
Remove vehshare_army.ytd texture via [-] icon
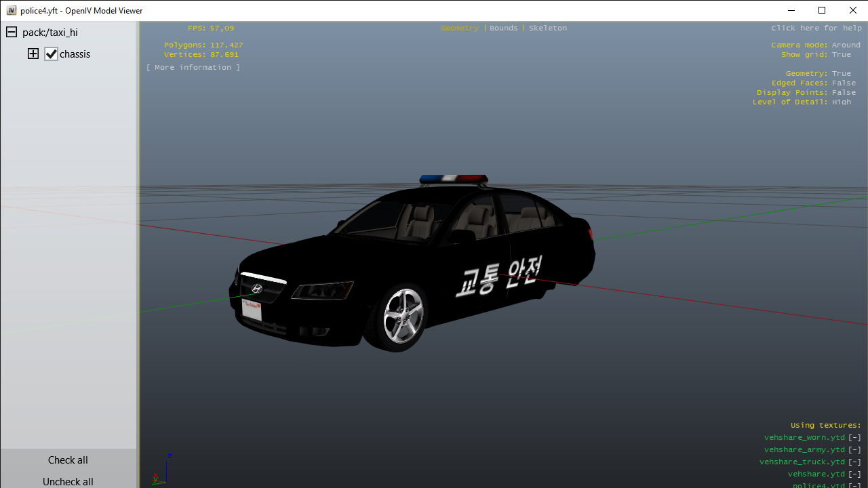(854, 450)
